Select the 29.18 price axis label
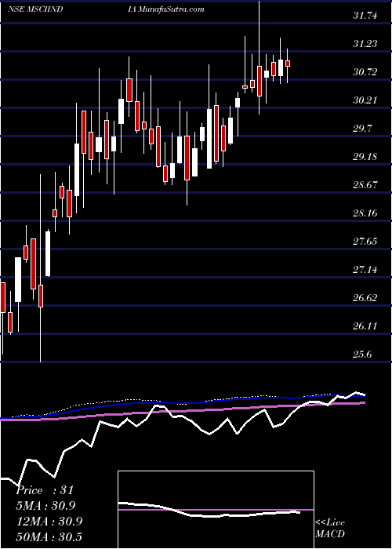The image size is (392, 549). pyautogui.click(x=365, y=157)
